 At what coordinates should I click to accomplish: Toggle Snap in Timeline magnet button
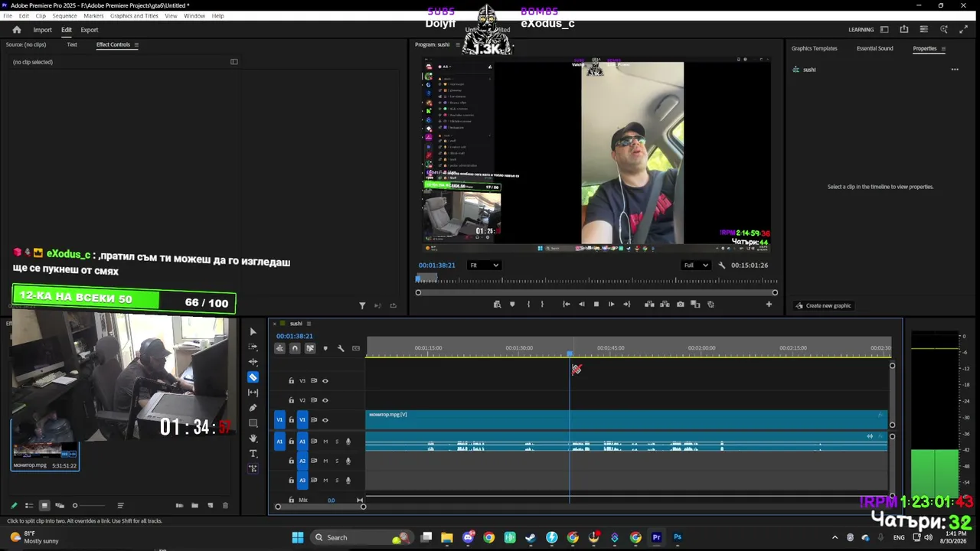tap(295, 348)
